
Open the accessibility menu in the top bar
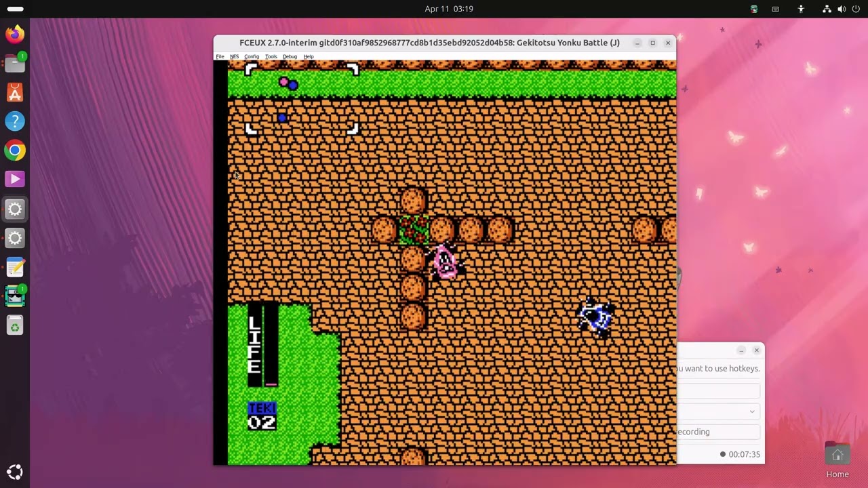pyautogui.click(x=801, y=9)
